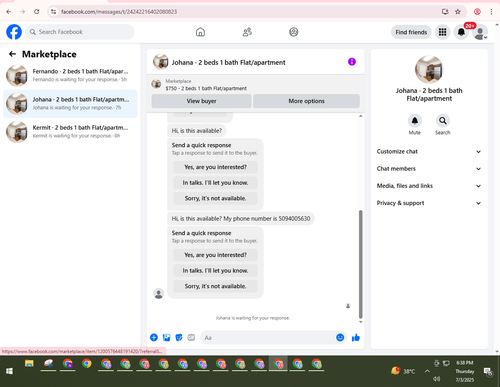Image resolution: width=500 pixels, height=387 pixels.
Task: Search in conversation using magnifier icon
Action: [x=443, y=121]
